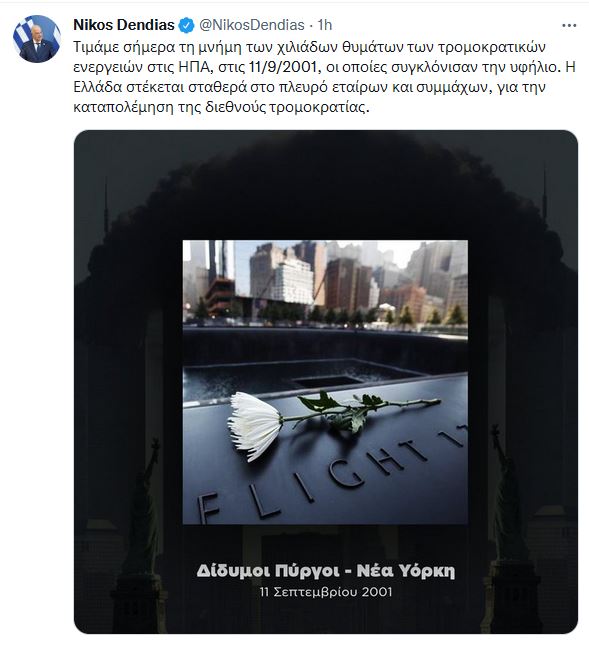Click the blue verified badge icon
Image resolution: width=589 pixels, height=645 pixels.
coord(186,25)
